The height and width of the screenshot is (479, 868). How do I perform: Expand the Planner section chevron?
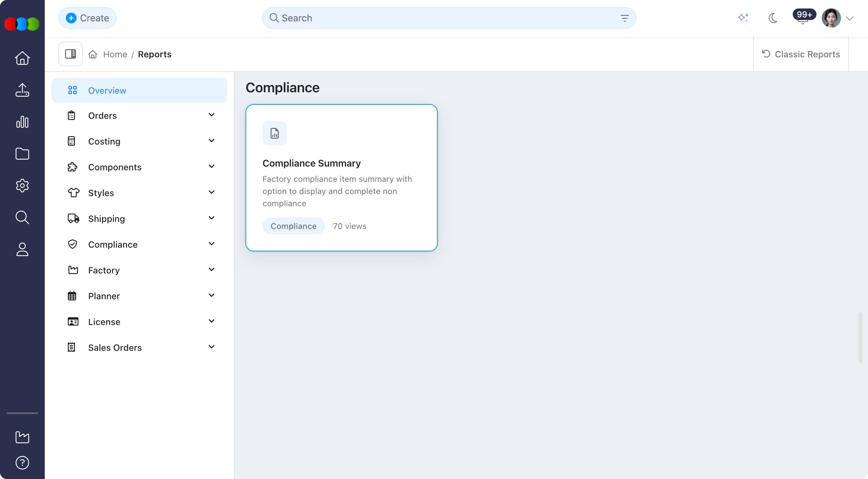coord(212,295)
